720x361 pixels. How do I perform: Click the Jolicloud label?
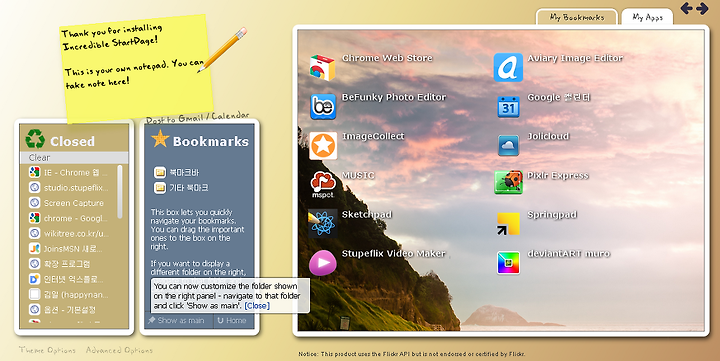pos(548,136)
